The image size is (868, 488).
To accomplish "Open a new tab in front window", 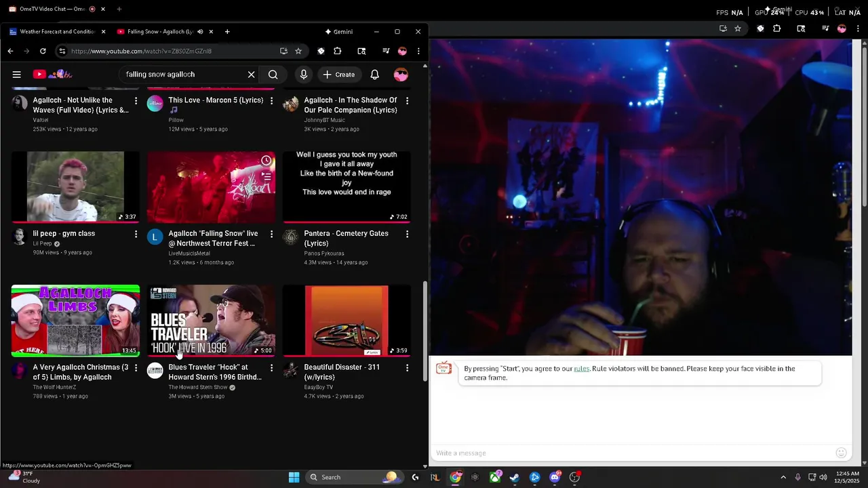I will click(227, 32).
